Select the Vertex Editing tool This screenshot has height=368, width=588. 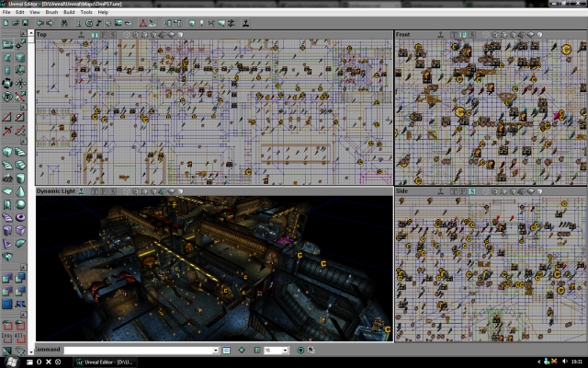coord(20,44)
